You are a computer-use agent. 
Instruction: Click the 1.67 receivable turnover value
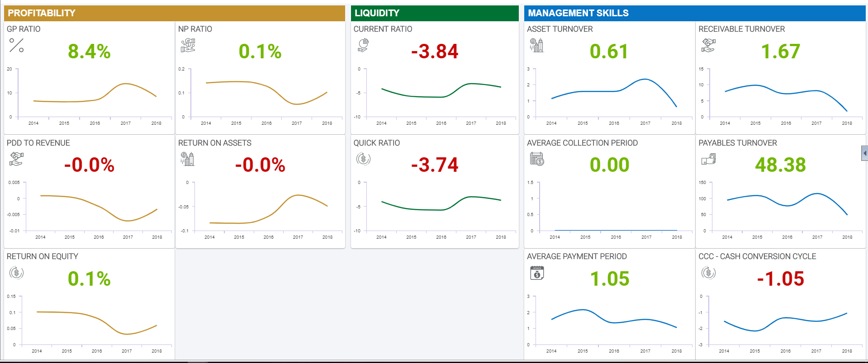(780, 51)
